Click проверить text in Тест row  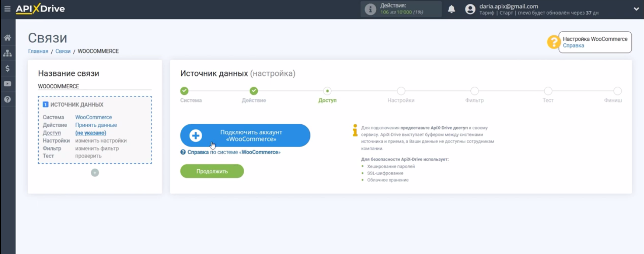[x=88, y=156]
